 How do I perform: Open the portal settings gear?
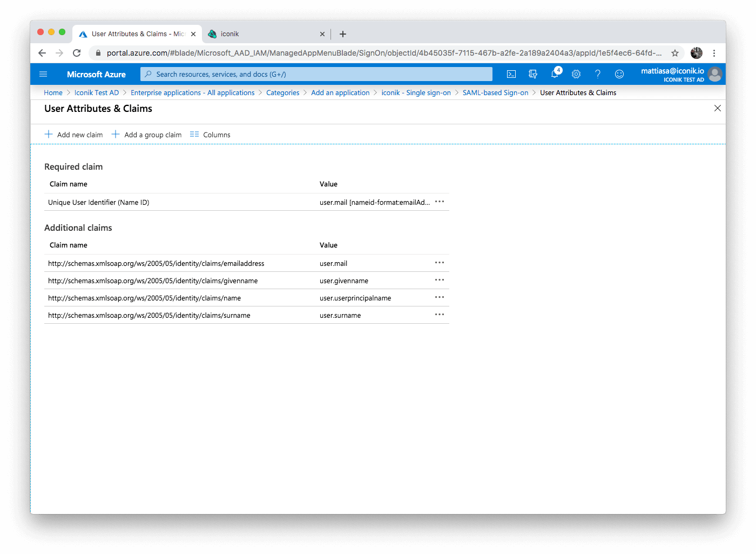click(576, 74)
